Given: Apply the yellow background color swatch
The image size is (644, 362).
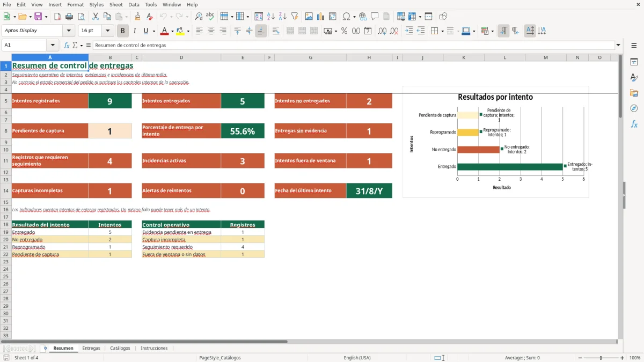Looking at the screenshot, I should [180, 31].
